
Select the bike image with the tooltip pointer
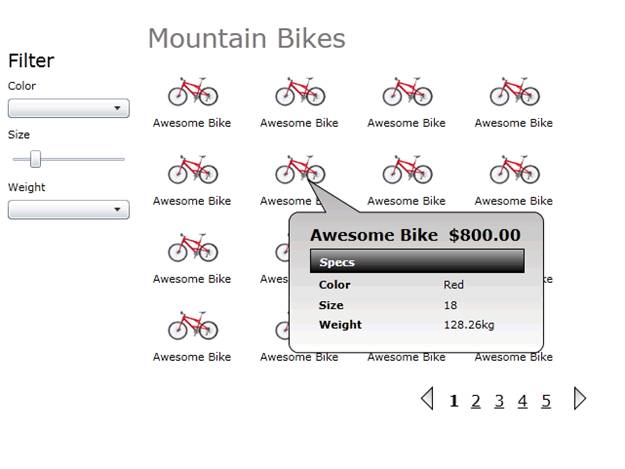point(300,170)
